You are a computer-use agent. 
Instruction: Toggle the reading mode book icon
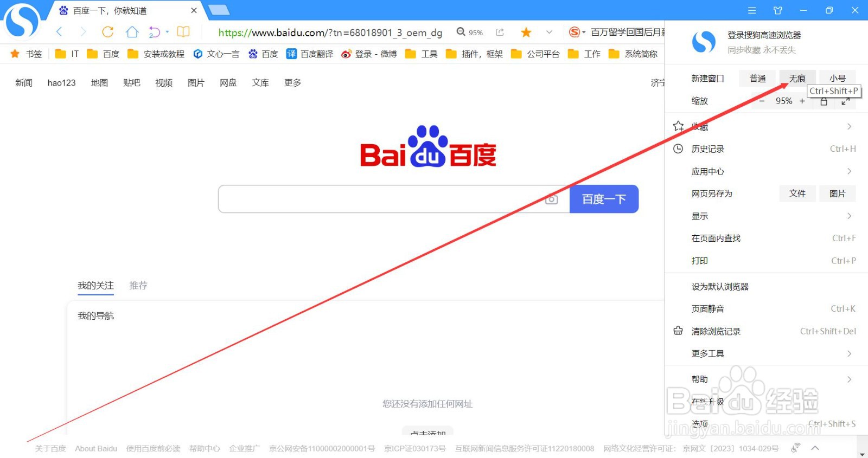point(183,32)
